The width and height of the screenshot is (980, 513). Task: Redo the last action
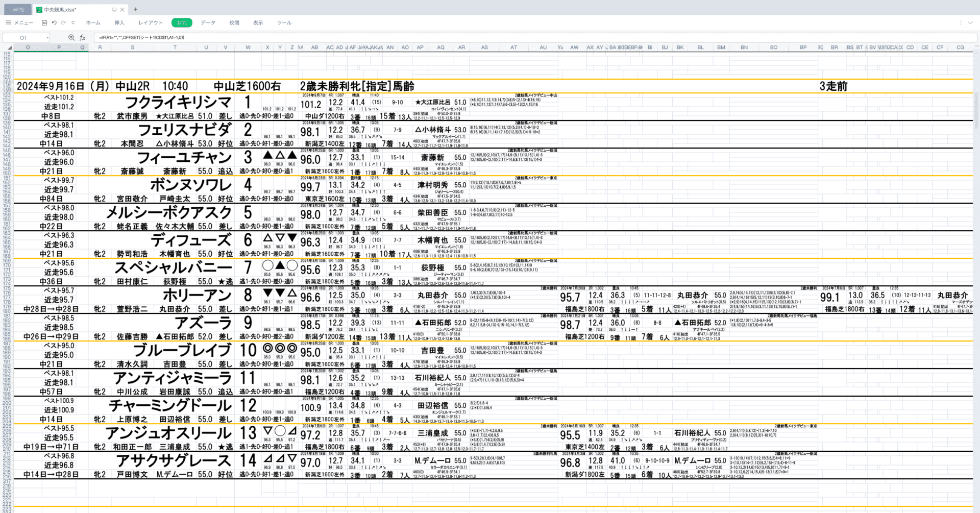[x=64, y=23]
